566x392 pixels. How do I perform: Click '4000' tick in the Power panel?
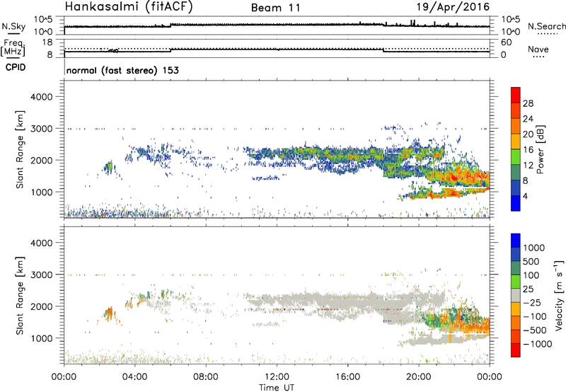[42, 97]
